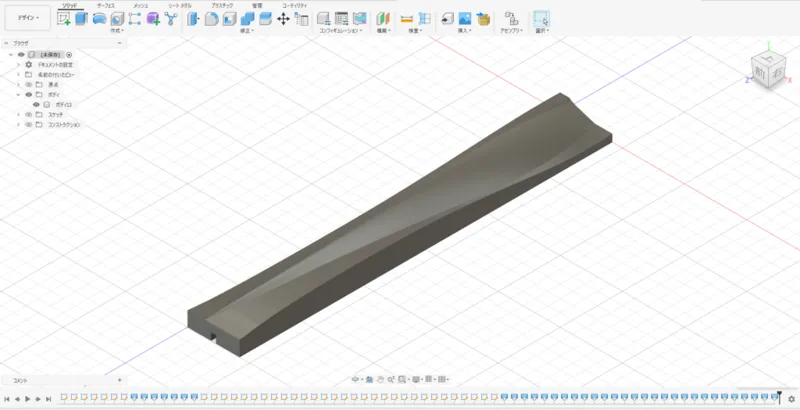Image resolution: width=800 pixels, height=410 pixels.
Task: Open the 作成 dropdown menu
Action: pos(117,31)
